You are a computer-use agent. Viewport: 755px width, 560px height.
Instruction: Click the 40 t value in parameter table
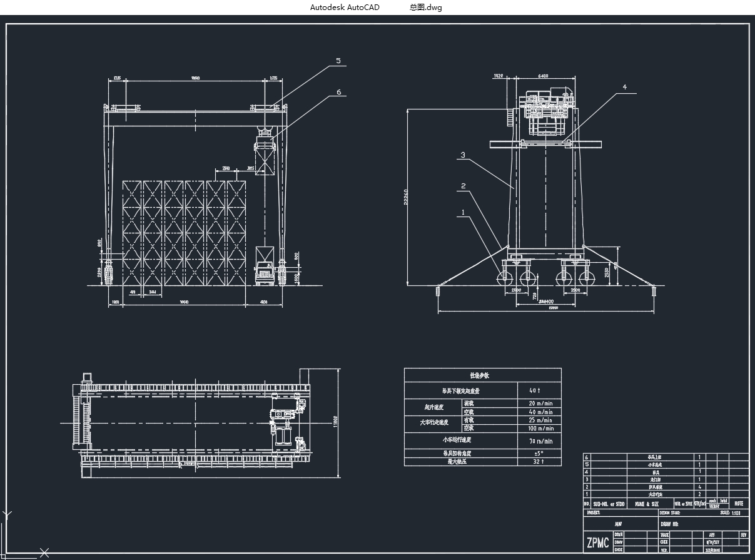535,390
